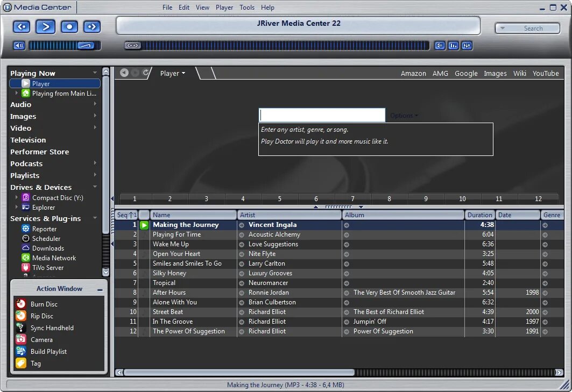
Task: Click the Next track button
Action: [92, 27]
